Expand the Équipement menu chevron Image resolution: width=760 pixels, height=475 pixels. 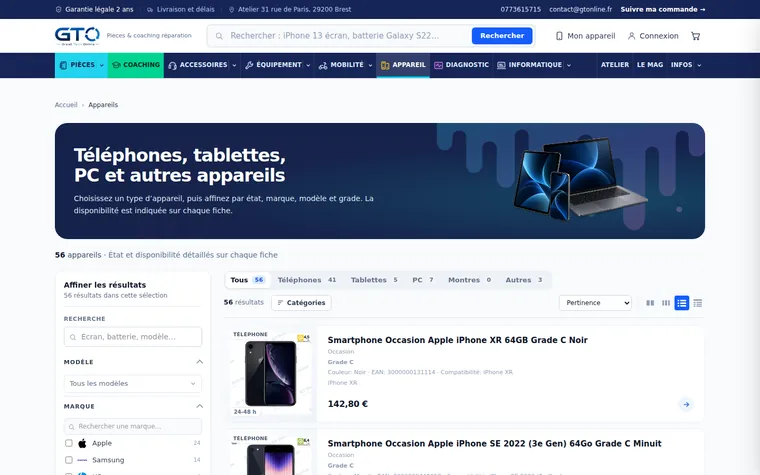[x=308, y=65]
